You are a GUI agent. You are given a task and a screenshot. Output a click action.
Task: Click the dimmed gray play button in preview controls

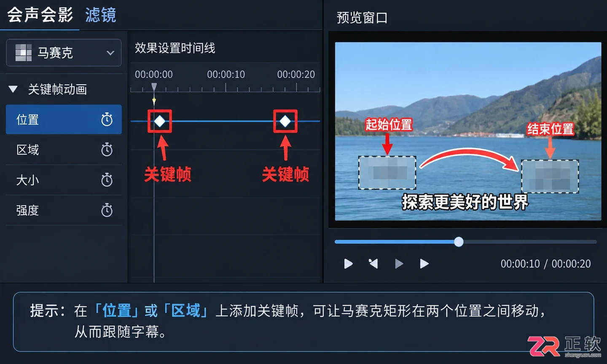point(399,264)
